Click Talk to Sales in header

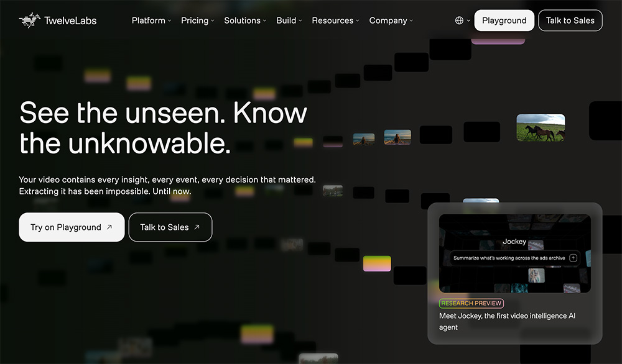click(x=570, y=20)
